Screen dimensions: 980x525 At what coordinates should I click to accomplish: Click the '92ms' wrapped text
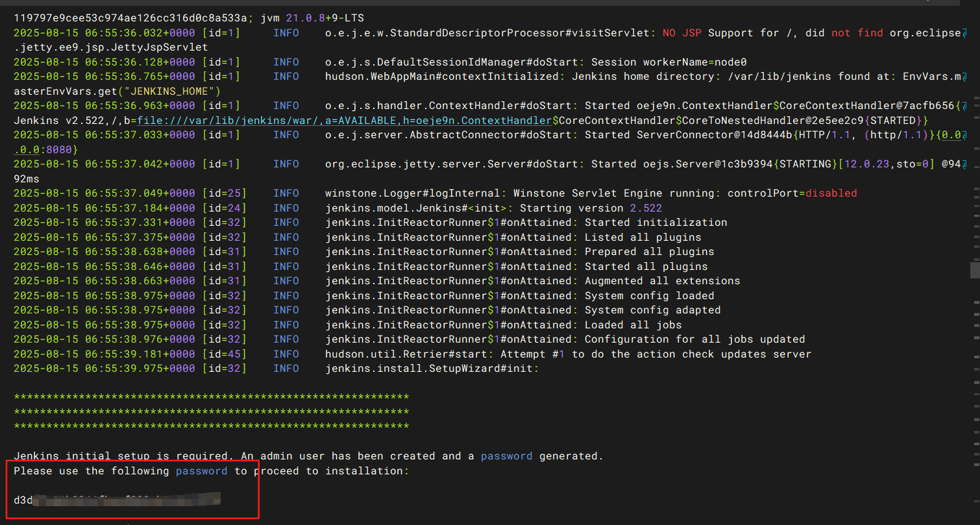(27, 179)
